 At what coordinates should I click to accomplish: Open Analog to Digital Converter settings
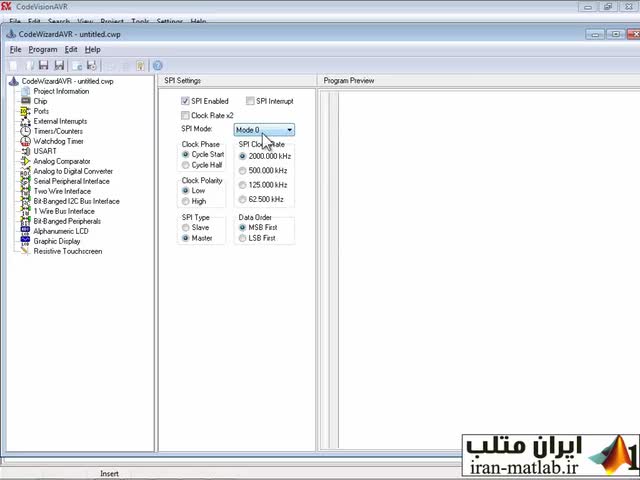tap(73, 171)
